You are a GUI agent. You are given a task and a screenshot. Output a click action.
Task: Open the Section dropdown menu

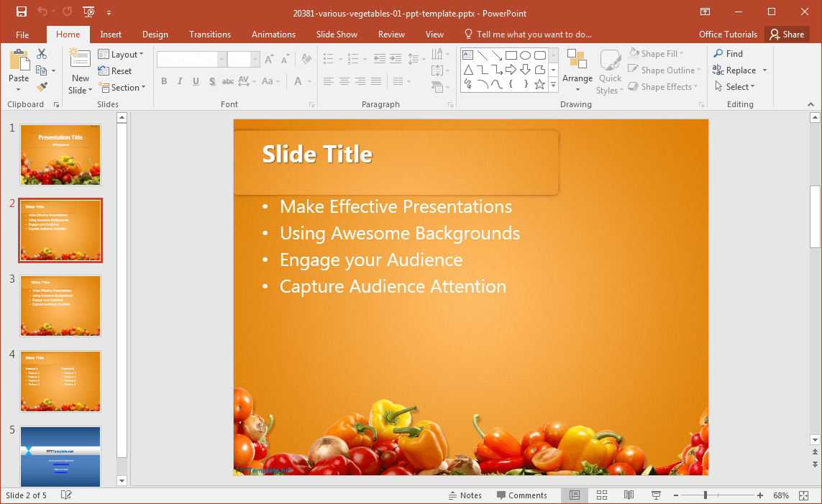tap(122, 88)
